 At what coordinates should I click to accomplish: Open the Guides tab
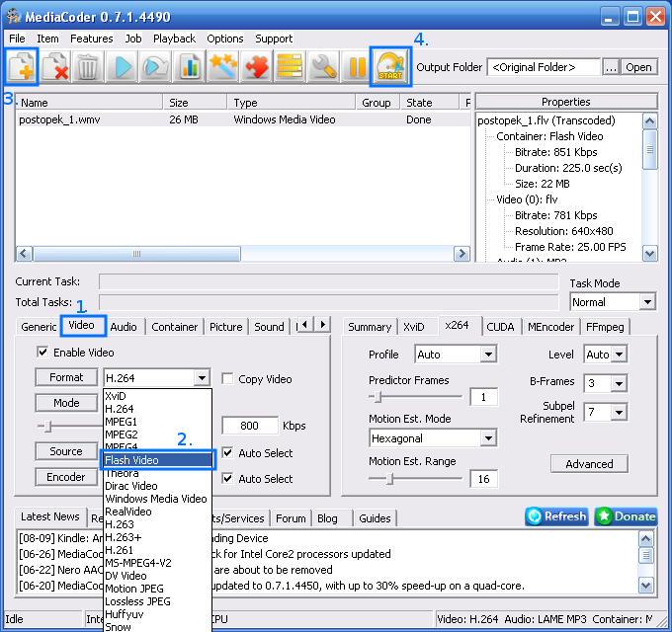pyautogui.click(x=375, y=518)
